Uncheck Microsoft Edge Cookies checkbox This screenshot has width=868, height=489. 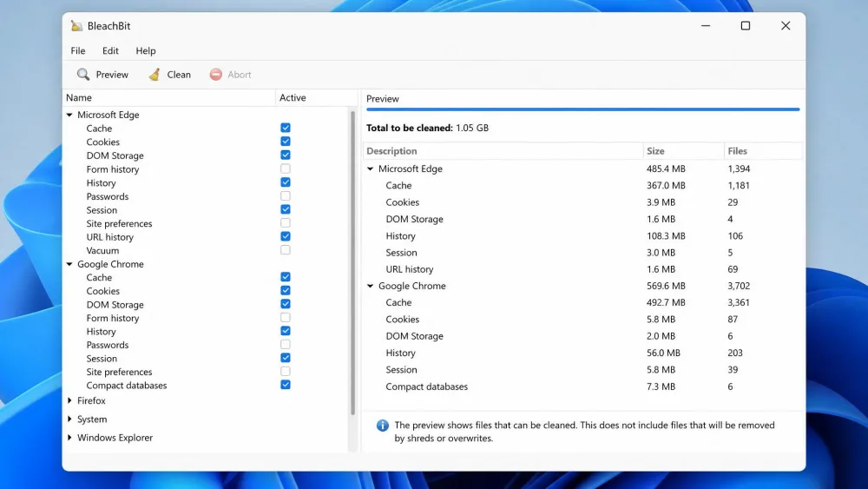pos(285,142)
